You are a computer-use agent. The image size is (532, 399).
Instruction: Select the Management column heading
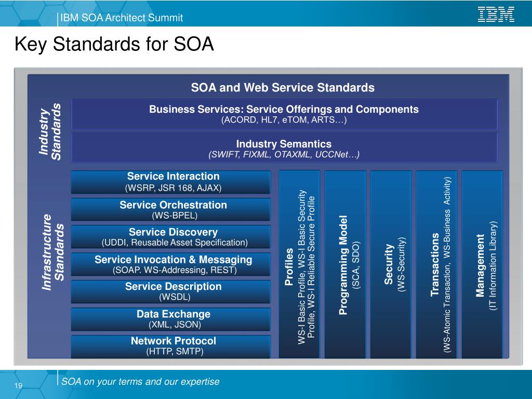(480, 265)
